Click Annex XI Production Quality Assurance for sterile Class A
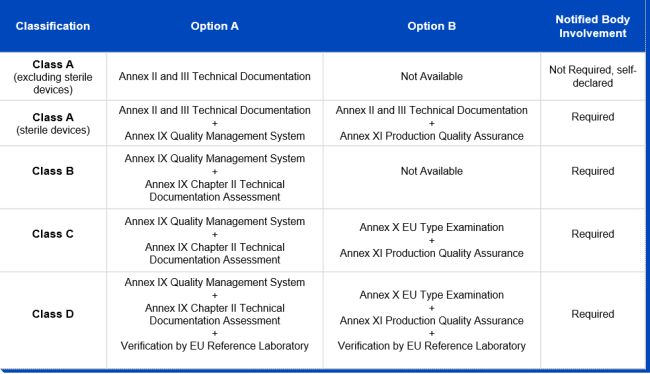The image size is (650, 374). [432, 136]
